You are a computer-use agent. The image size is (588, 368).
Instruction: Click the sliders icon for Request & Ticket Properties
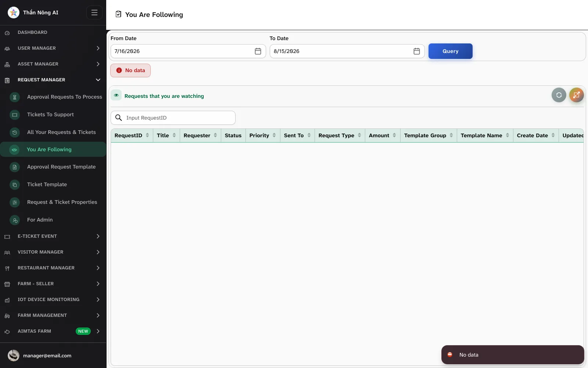(15, 202)
